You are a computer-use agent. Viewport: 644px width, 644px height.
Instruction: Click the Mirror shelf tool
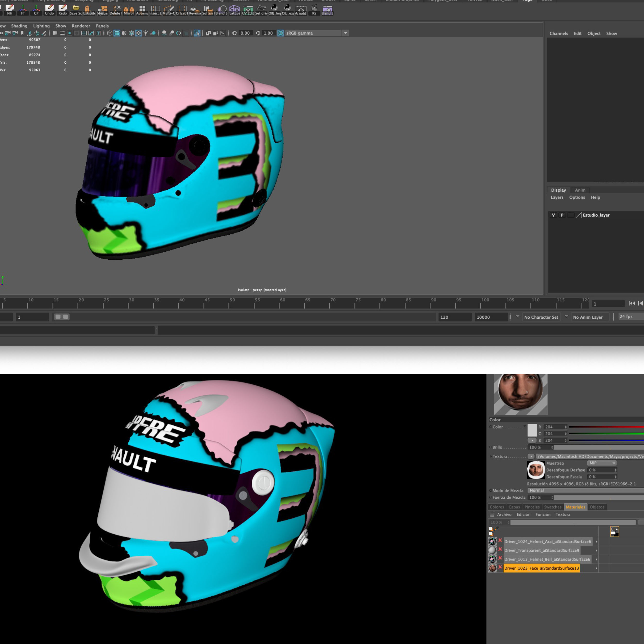(129, 10)
